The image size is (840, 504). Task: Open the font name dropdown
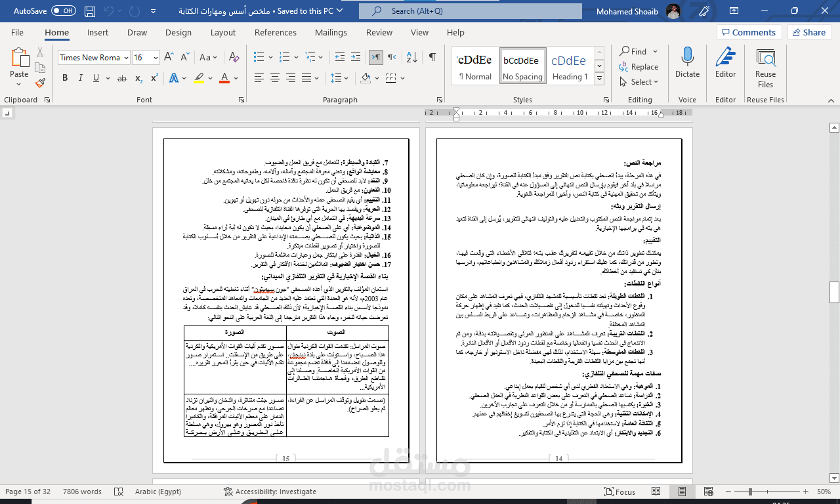125,57
